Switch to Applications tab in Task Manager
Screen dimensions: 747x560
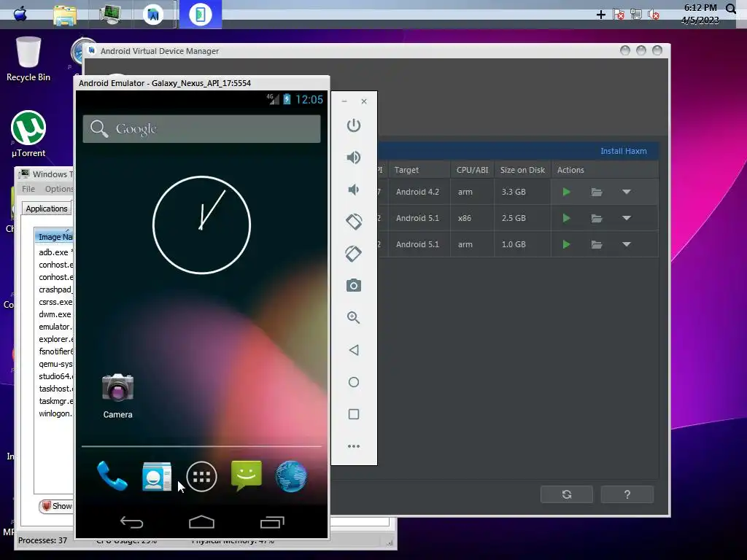coord(46,209)
